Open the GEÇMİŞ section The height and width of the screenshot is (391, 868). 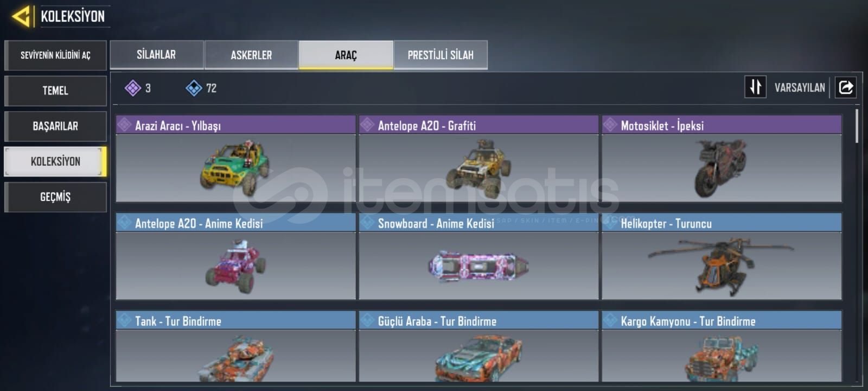[55, 197]
